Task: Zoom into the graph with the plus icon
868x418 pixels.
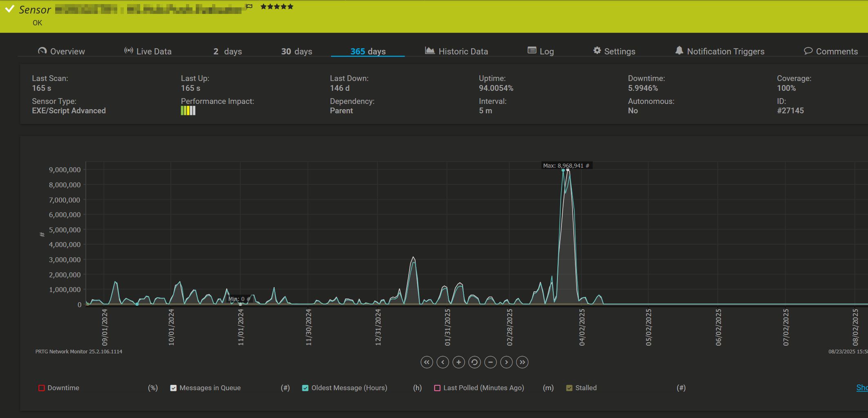Action: pyautogui.click(x=458, y=362)
